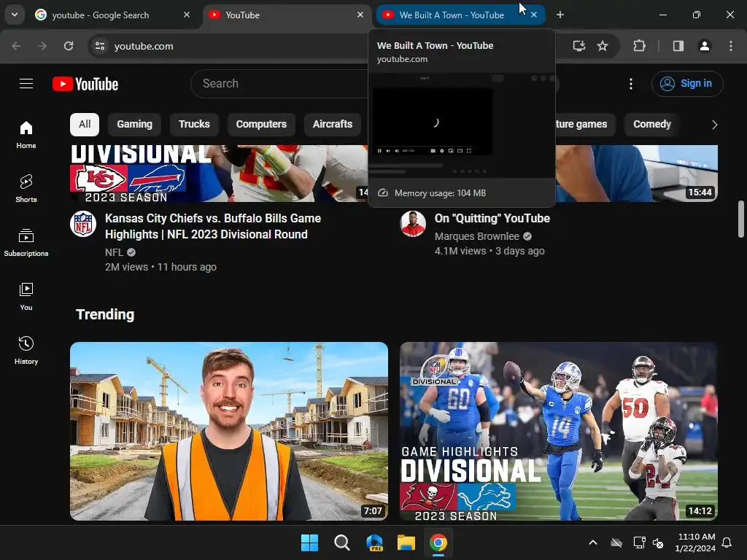Viewport: 747px width, 560px height.
Task: Open a new browser tab
Action: pos(560,15)
